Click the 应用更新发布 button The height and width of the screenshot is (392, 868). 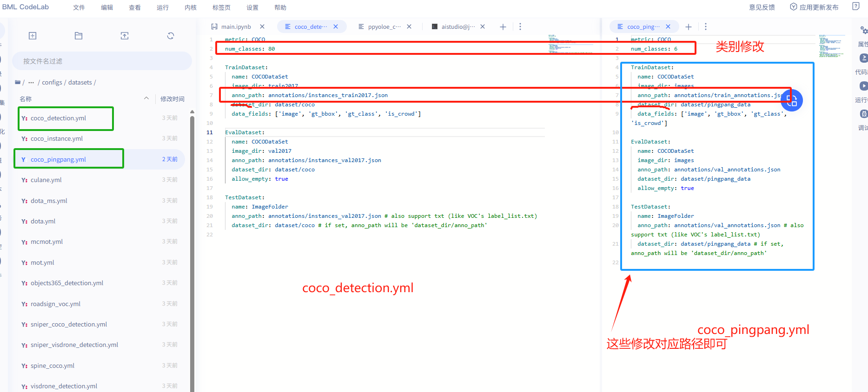[815, 7]
